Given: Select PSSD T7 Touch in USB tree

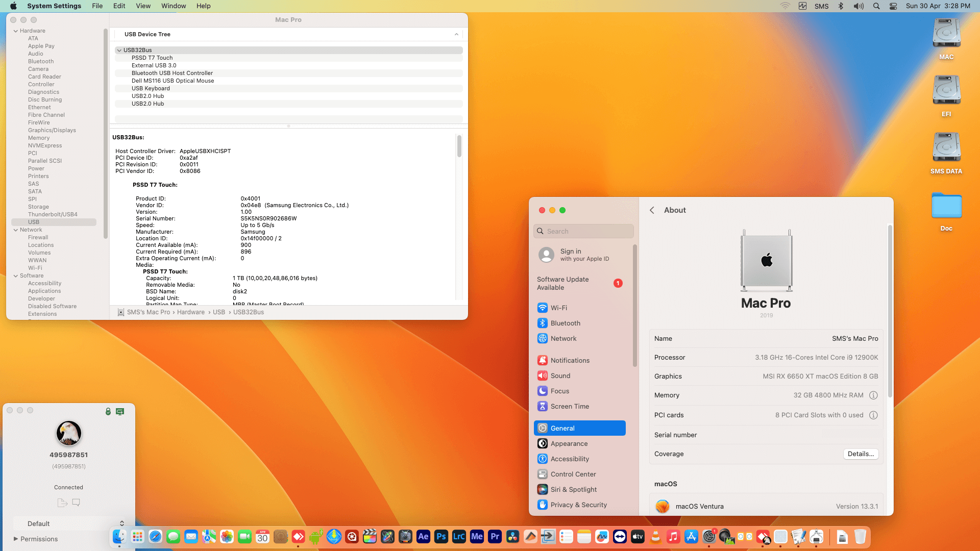Looking at the screenshot, I should (288, 58).
